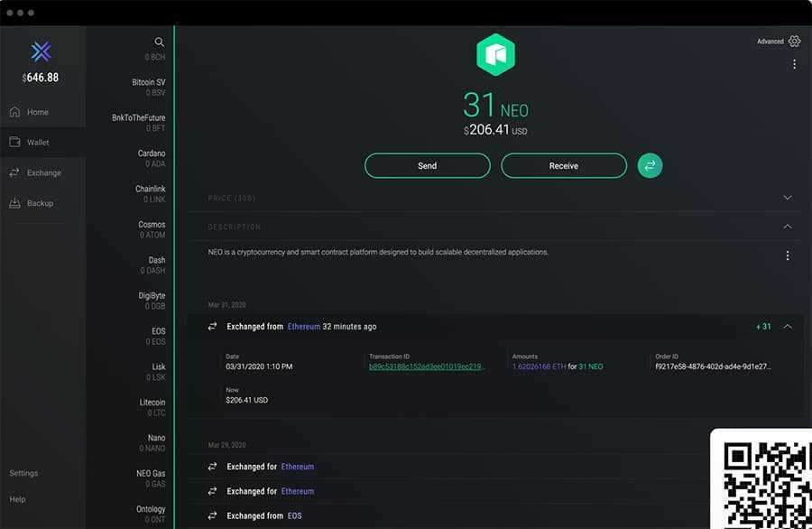Click the 31 NEO balance
The width and height of the screenshot is (812, 529).
click(495, 106)
